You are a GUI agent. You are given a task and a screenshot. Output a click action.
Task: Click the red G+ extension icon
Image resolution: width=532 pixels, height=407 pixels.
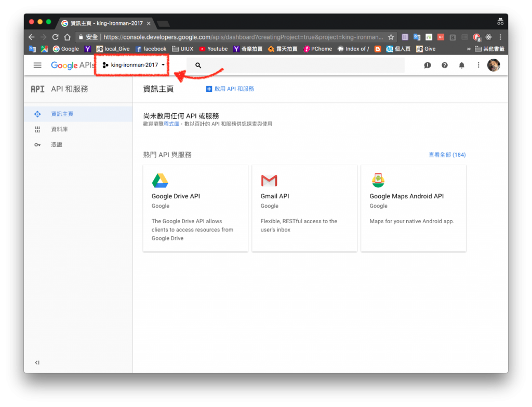point(441,37)
